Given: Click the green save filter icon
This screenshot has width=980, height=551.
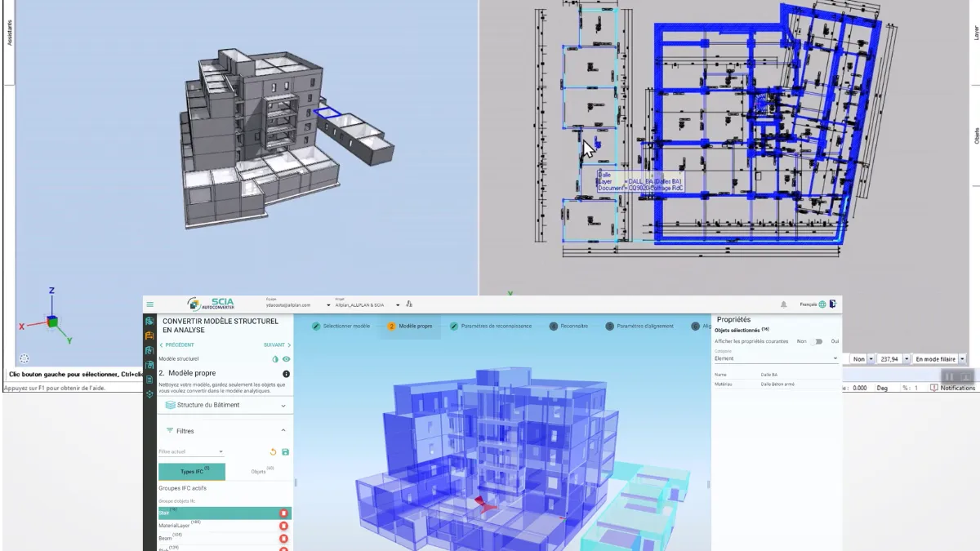Looking at the screenshot, I should (x=286, y=452).
